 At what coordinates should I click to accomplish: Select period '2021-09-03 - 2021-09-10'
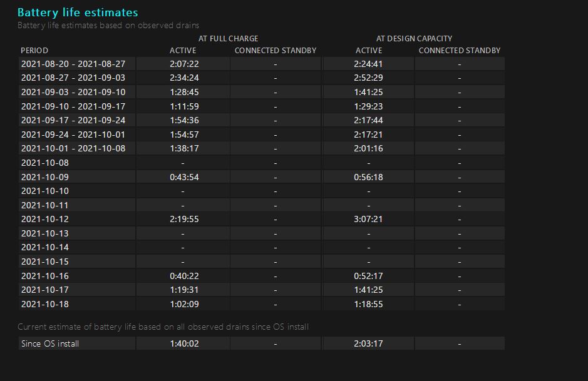[73, 92]
